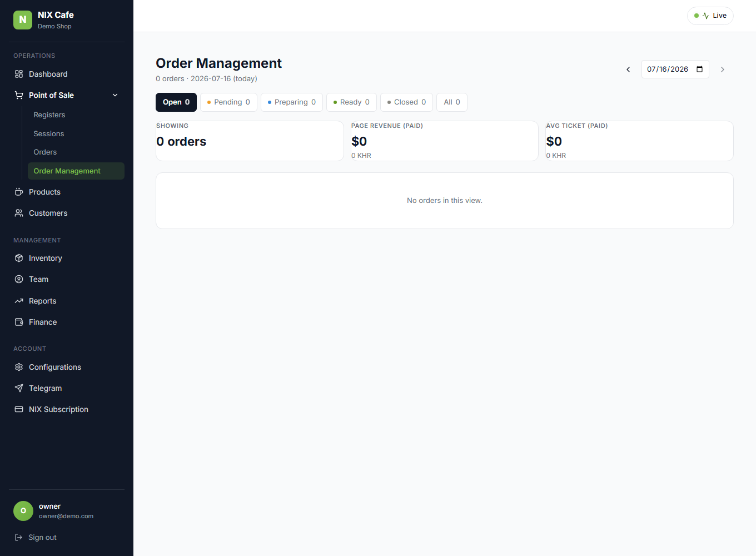The image size is (756, 556).
Task: Click the NIX Cafe green N logo
Action: click(x=23, y=19)
